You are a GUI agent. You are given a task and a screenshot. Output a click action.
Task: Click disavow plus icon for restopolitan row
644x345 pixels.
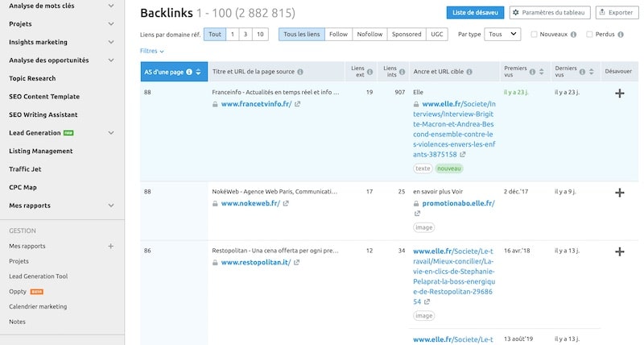(x=619, y=251)
